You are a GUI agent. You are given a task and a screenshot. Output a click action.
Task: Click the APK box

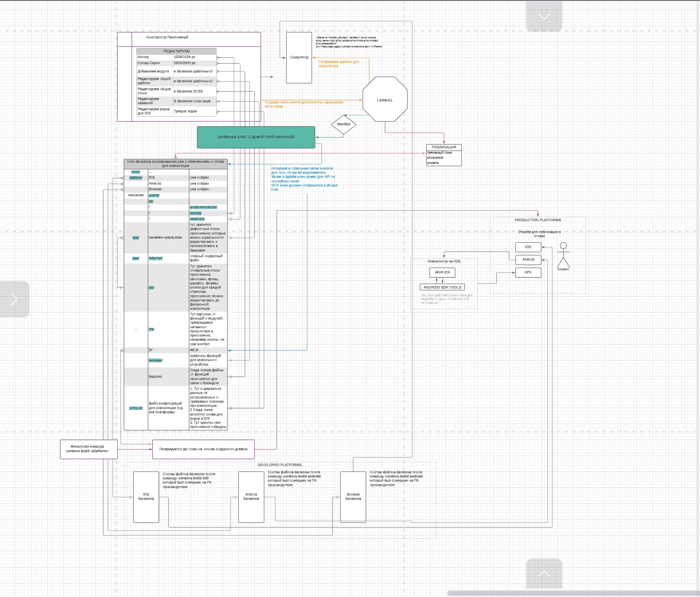pos(528,272)
